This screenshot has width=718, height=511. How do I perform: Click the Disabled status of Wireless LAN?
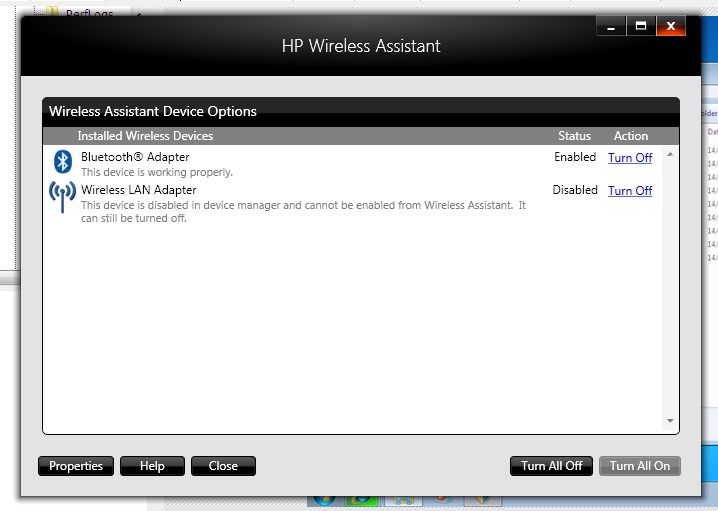click(575, 190)
